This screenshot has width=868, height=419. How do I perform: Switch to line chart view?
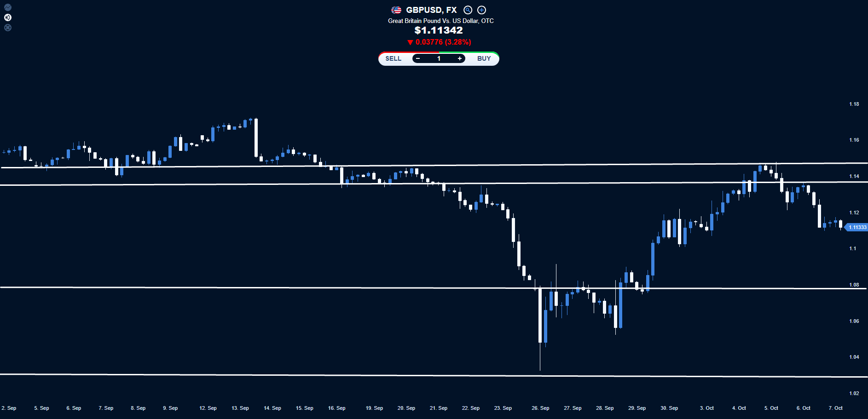pos(8,7)
